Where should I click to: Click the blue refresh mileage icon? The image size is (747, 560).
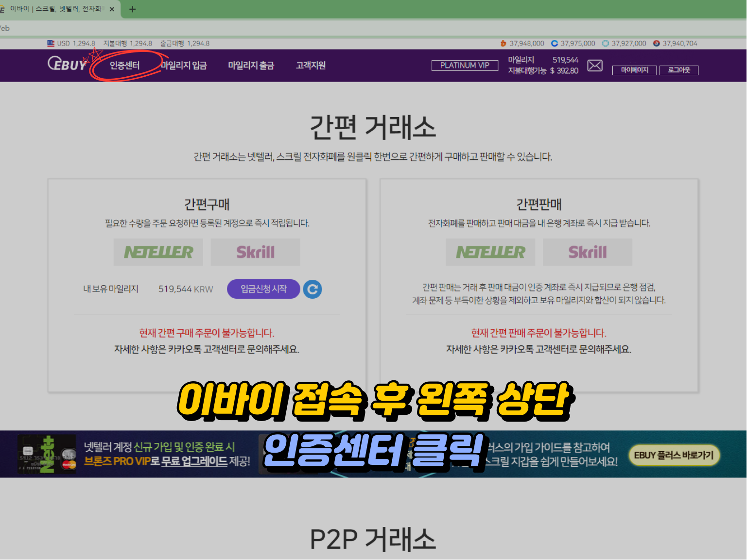click(x=313, y=289)
